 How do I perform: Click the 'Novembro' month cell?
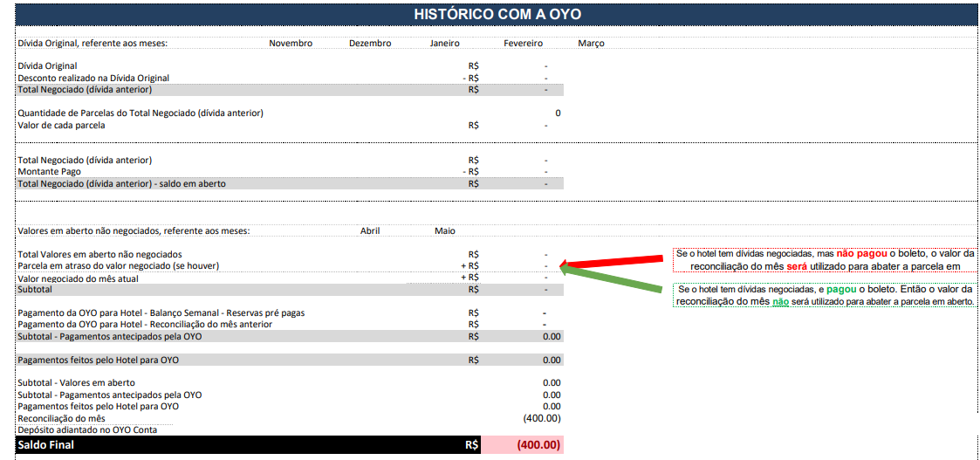(x=291, y=44)
